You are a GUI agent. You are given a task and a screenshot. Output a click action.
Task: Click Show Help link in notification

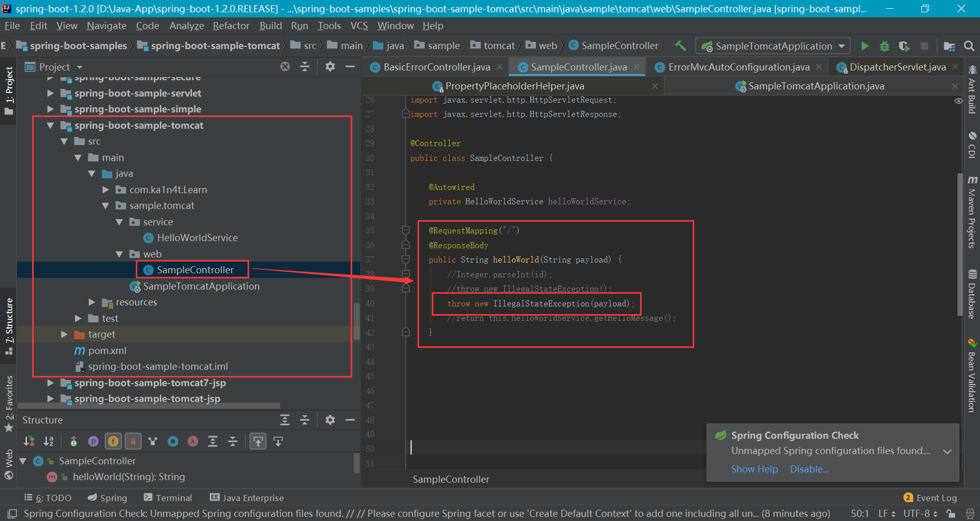click(754, 469)
